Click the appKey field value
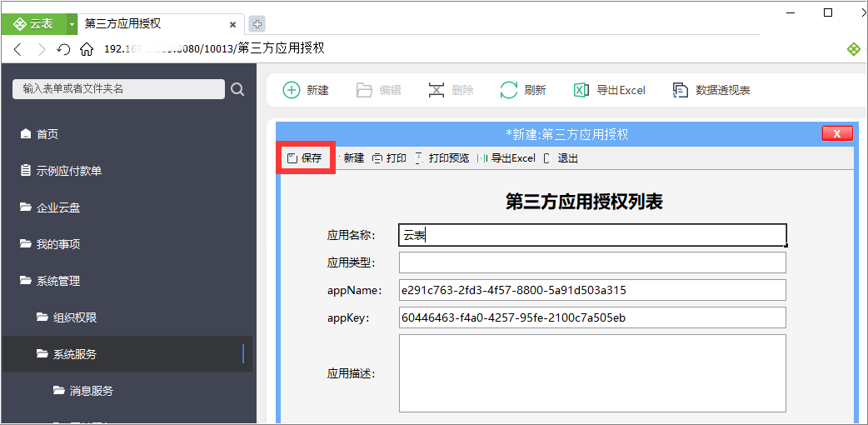This screenshot has height=425, width=868. point(592,317)
